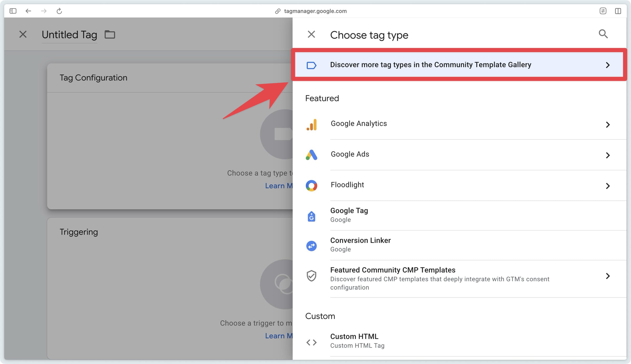This screenshot has height=364, width=631.
Task: Expand Google Analytics tag types chevron
Action: coord(608,124)
